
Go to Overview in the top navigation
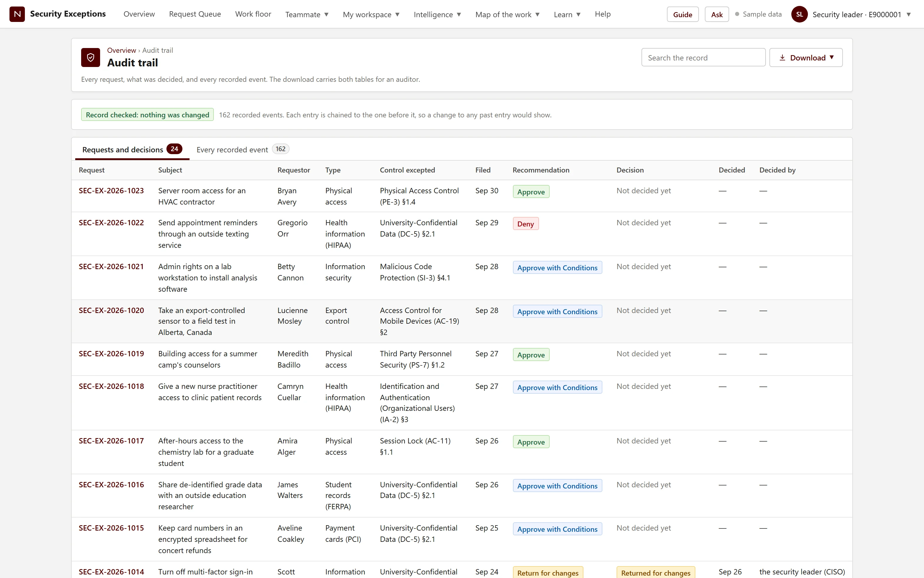pos(139,14)
